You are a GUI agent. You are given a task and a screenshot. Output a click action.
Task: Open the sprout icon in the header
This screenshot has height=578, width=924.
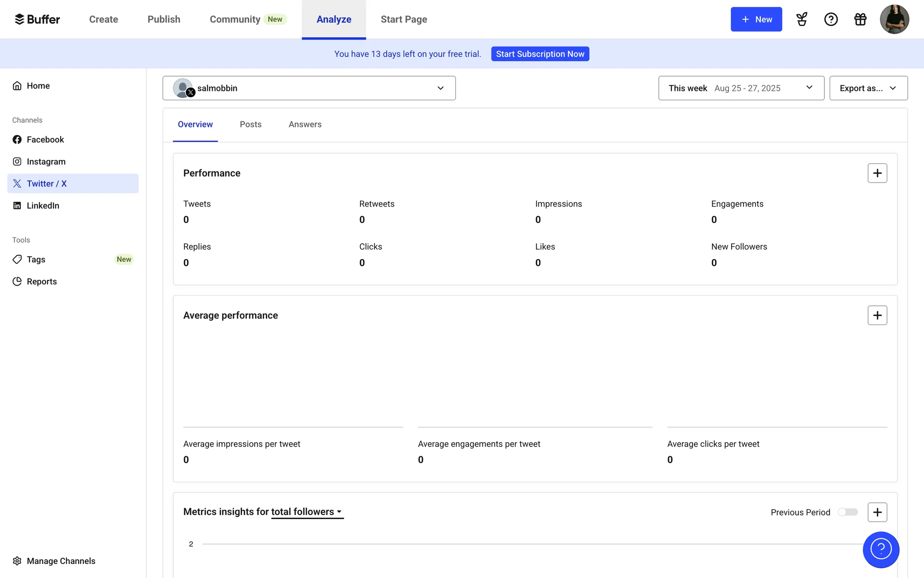click(x=802, y=19)
